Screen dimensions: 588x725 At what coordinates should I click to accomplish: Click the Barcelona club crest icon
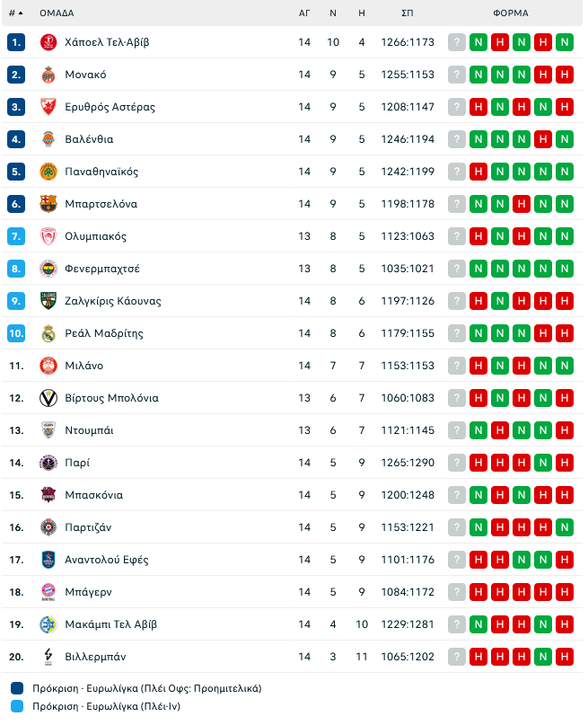pos(48,204)
